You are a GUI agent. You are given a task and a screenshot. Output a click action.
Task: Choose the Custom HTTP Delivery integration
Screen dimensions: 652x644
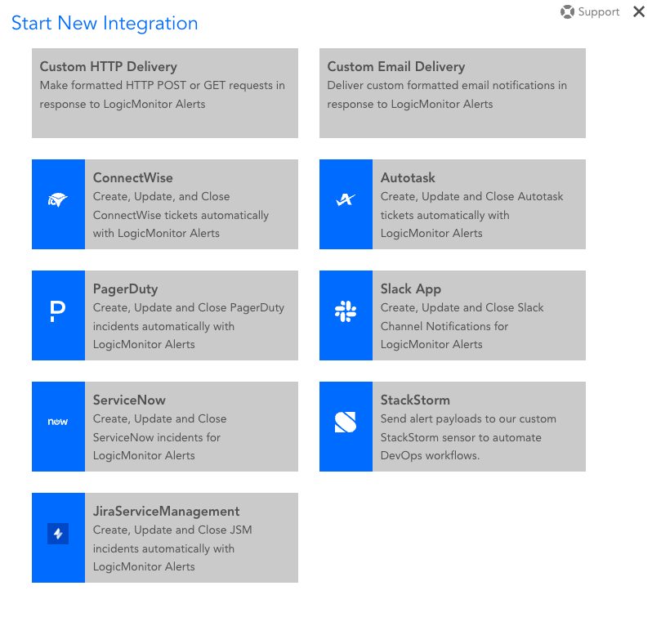coord(165,93)
